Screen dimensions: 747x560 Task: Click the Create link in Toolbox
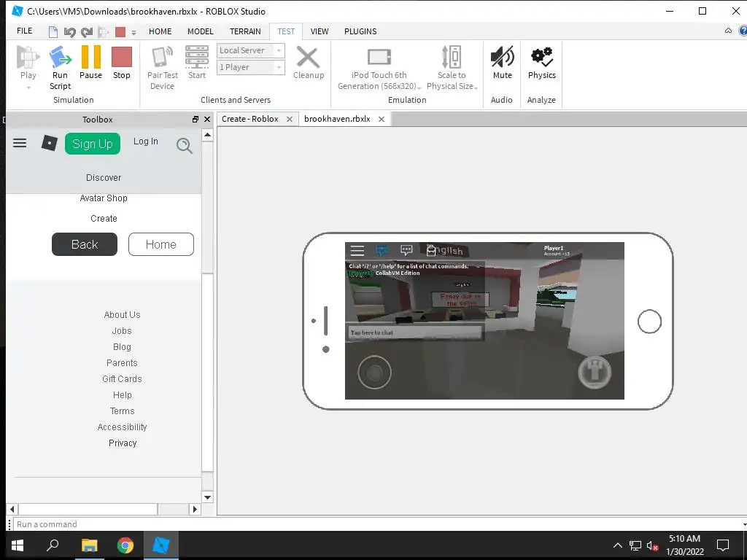pyautogui.click(x=104, y=219)
